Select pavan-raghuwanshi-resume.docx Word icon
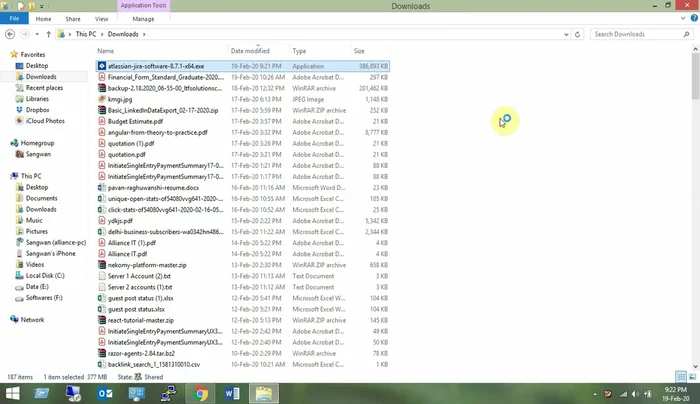The height and width of the screenshot is (404, 700). pyautogui.click(x=102, y=187)
